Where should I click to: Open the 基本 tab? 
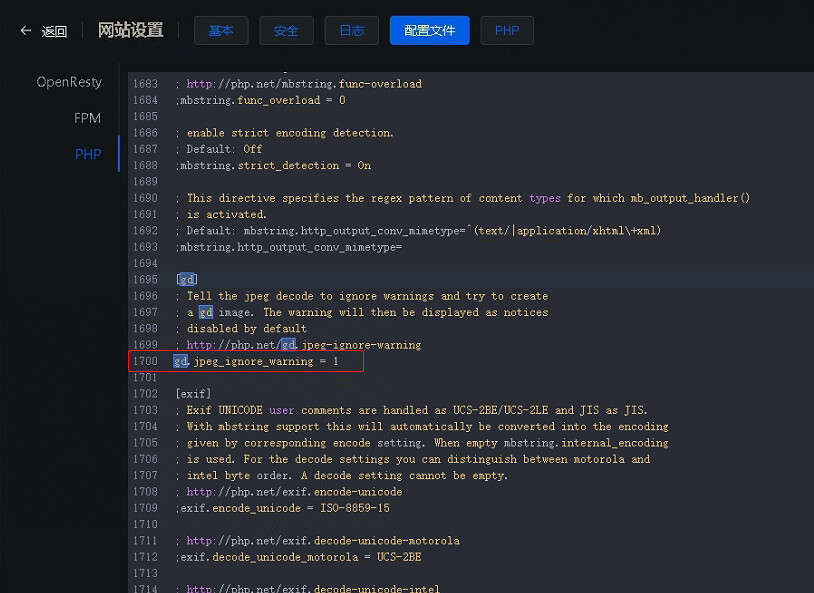click(221, 31)
